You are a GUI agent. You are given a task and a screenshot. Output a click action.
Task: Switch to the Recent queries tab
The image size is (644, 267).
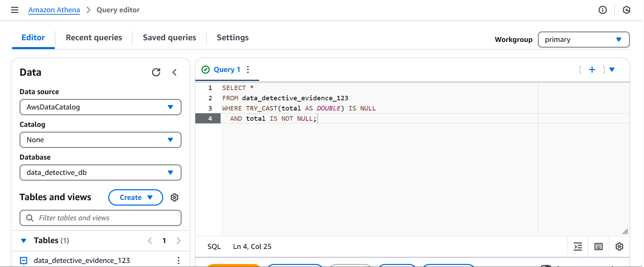point(94,38)
